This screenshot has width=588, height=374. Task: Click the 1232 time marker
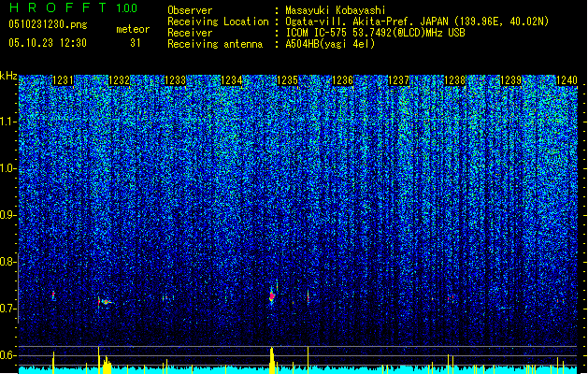pyautogui.click(x=120, y=80)
